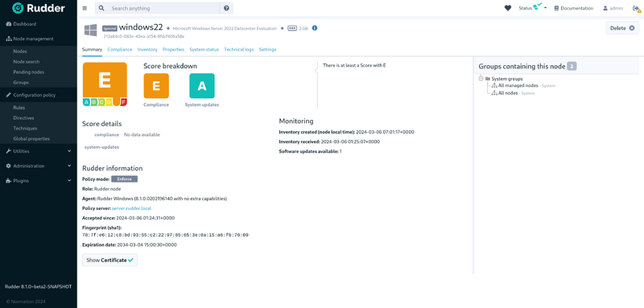This screenshot has height=308, width=644.
Task: Open server.rudder.local policy server link
Action: [x=131, y=208]
